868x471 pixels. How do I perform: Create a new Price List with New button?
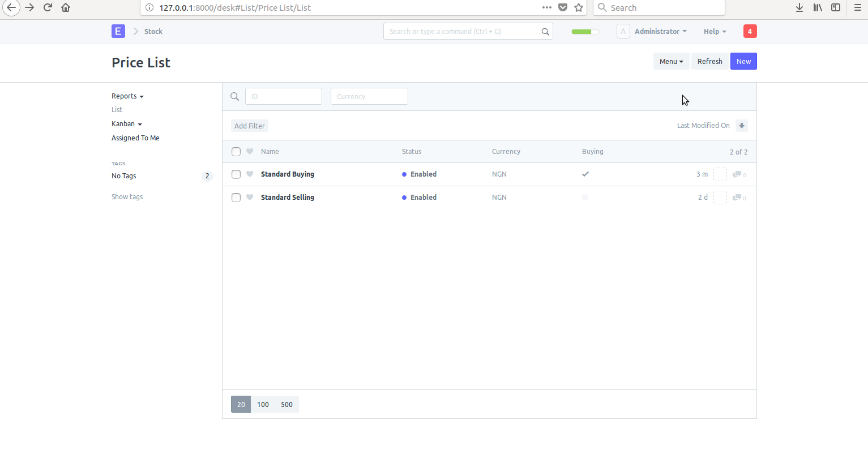point(743,61)
